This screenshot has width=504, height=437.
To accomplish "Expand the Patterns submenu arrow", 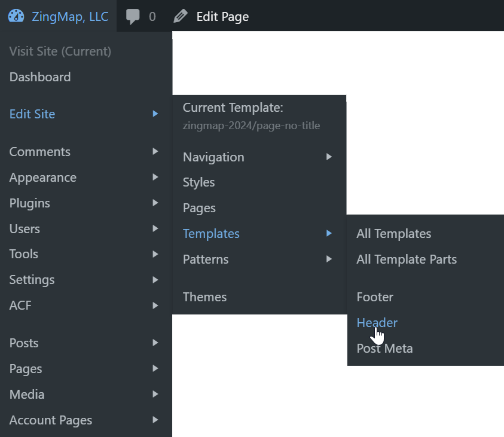I will coord(329,259).
